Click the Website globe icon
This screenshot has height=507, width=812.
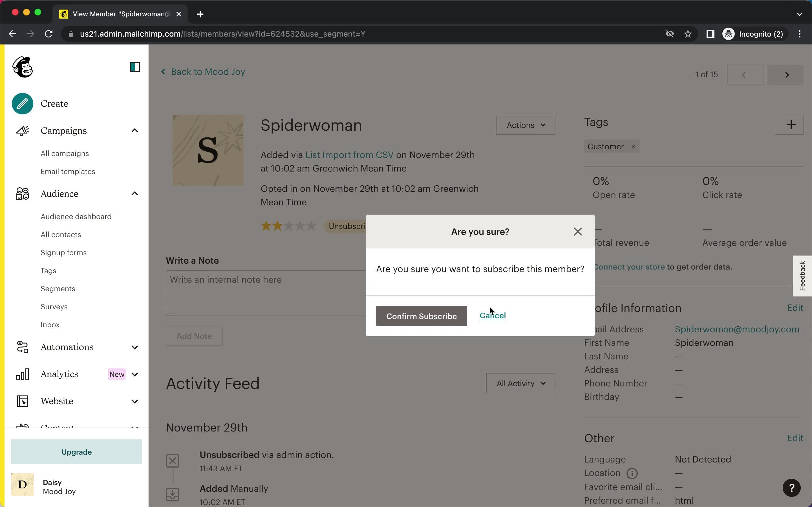pyautogui.click(x=22, y=401)
